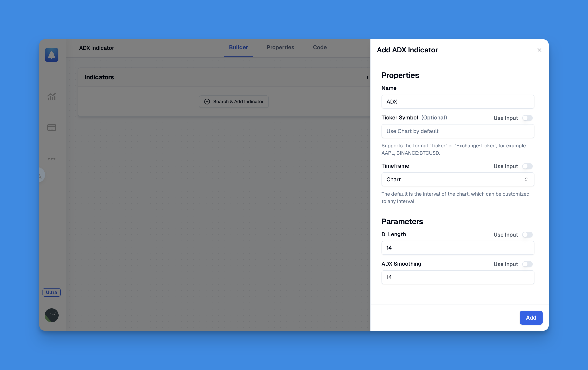Toggle Use Input for DI Length
Screen dimensions: 588x370
[x=527, y=234]
